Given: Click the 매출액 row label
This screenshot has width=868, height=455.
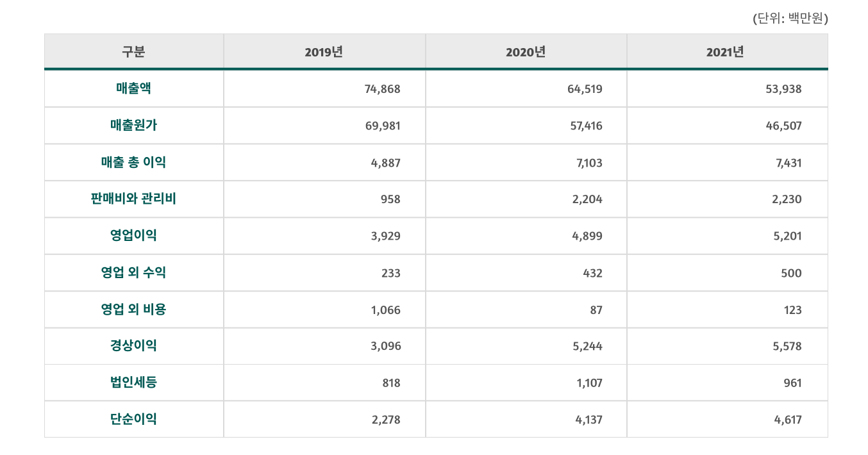Looking at the screenshot, I should tap(133, 88).
